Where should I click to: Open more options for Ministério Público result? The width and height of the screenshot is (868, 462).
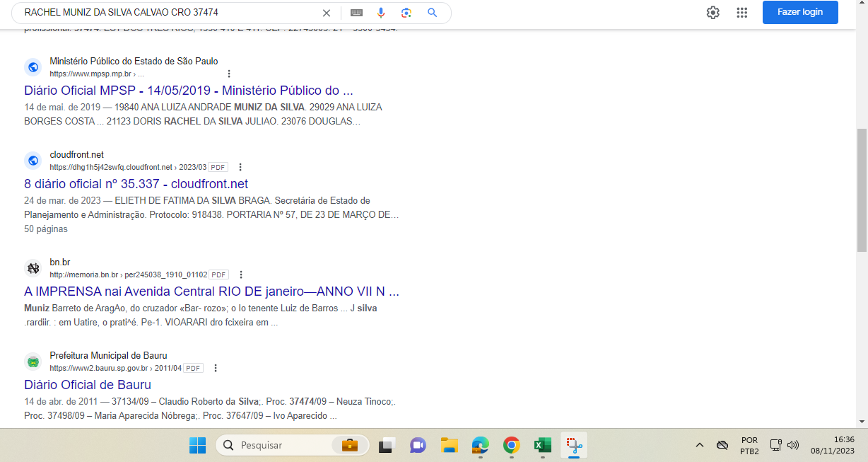tap(229, 74)
